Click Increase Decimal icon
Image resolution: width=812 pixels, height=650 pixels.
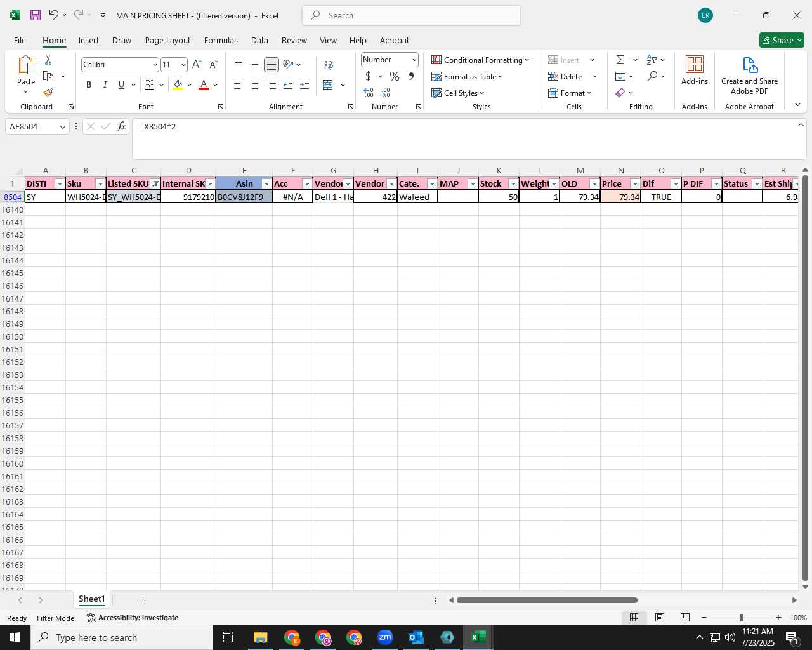369,93
